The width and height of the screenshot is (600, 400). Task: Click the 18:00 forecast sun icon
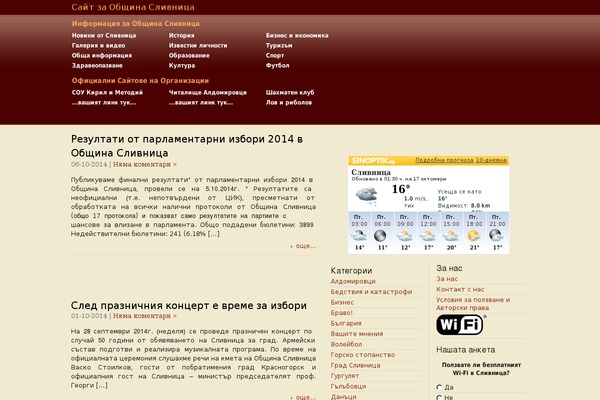coord(474,235)
